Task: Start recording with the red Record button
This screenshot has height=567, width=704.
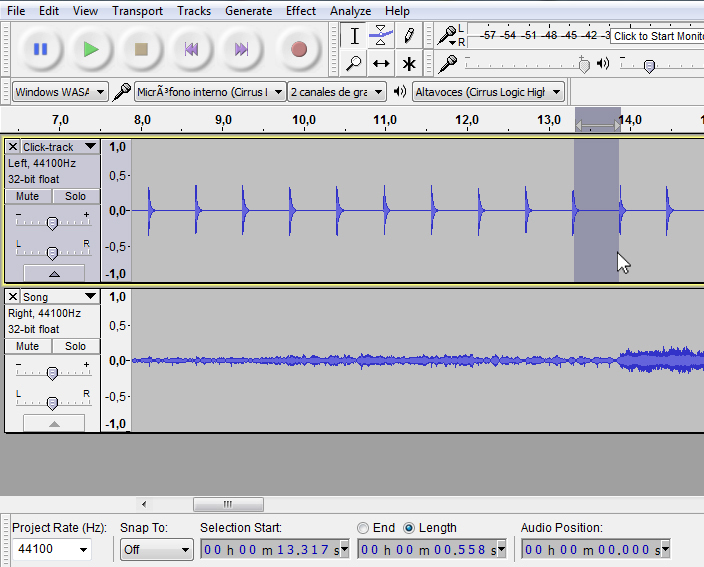Action: [x=299, y=49]
